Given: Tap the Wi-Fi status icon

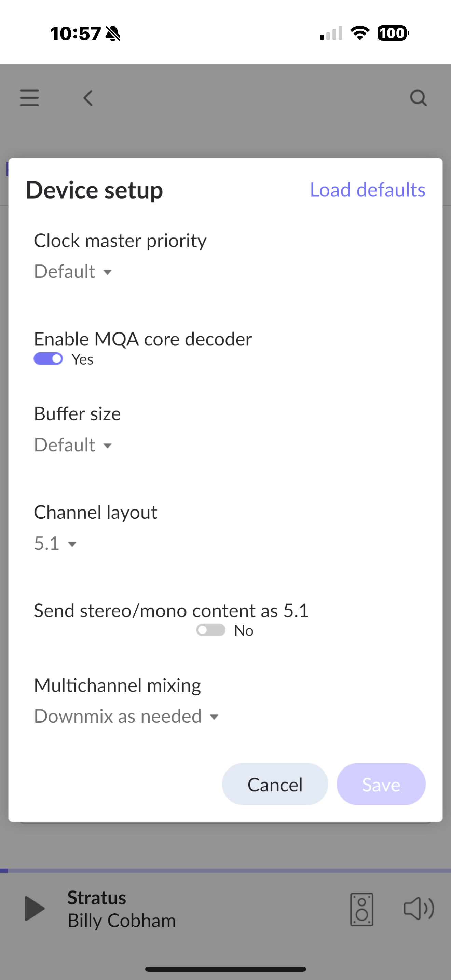Looking at the screenshot, I should (360, 33).
